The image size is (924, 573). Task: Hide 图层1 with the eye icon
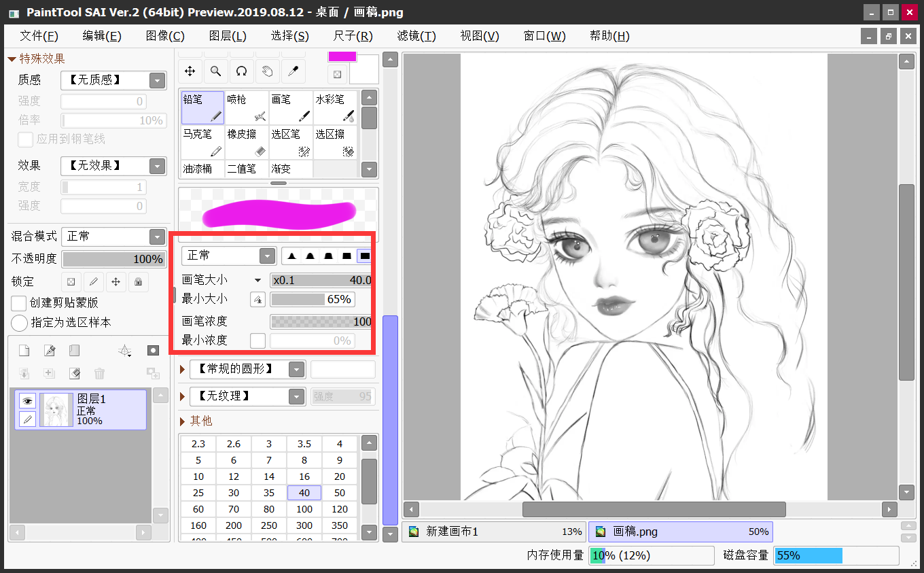pyautogui.click(x=27, y=401)
